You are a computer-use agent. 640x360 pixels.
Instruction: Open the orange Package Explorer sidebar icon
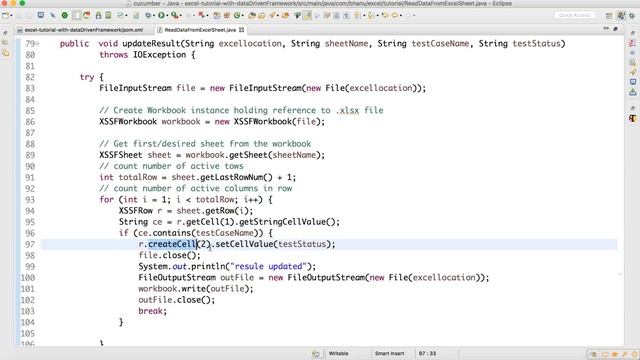click(x=5, y=53)
